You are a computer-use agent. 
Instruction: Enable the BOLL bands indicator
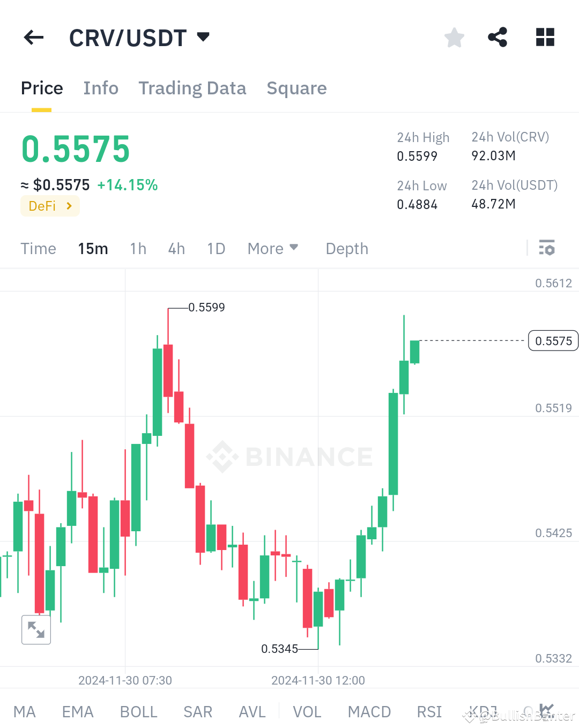138,711
